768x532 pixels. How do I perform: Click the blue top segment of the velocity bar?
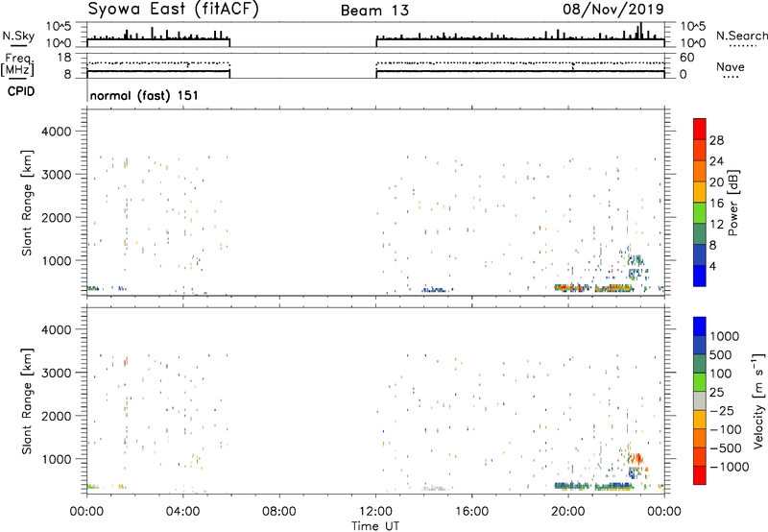(x=700, y=326)
